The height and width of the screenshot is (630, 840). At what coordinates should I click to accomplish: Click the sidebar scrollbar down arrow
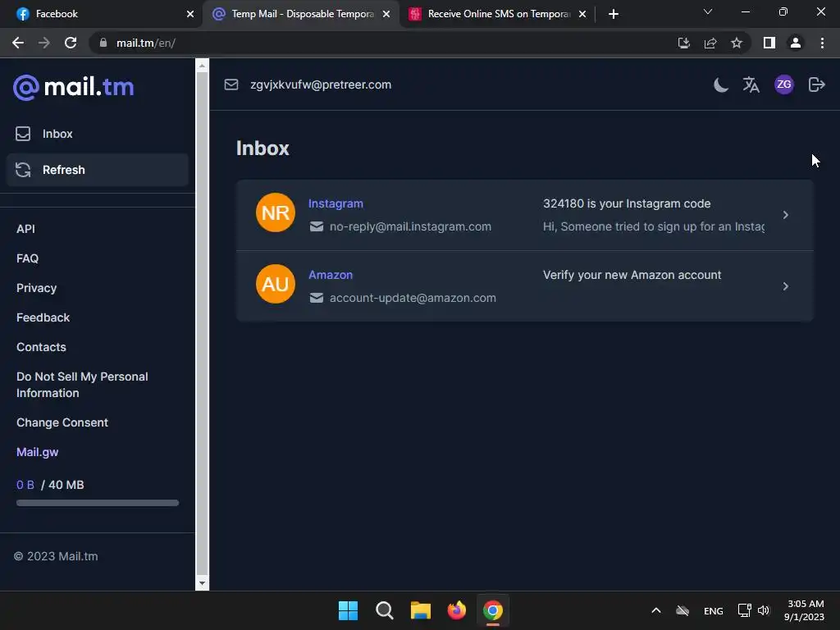pos(202,583)
